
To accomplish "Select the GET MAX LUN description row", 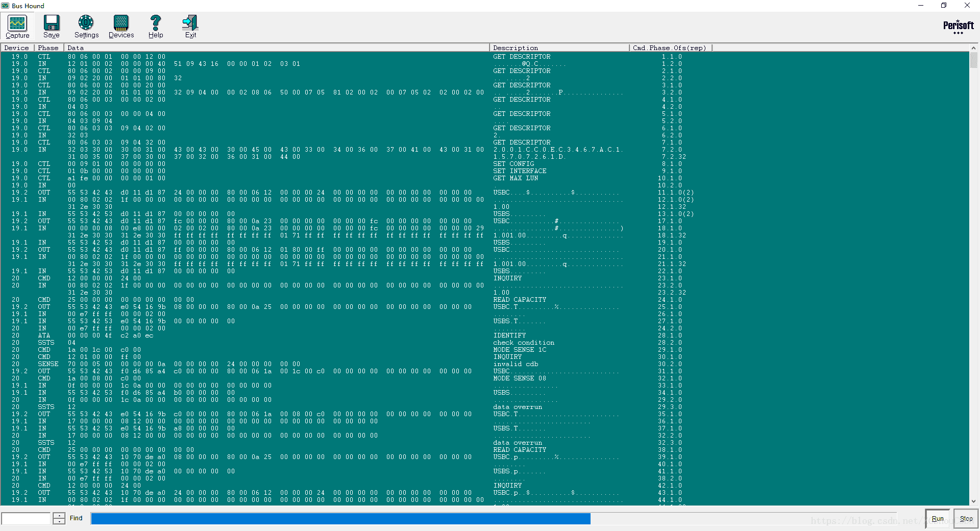I will coord(516,178).
